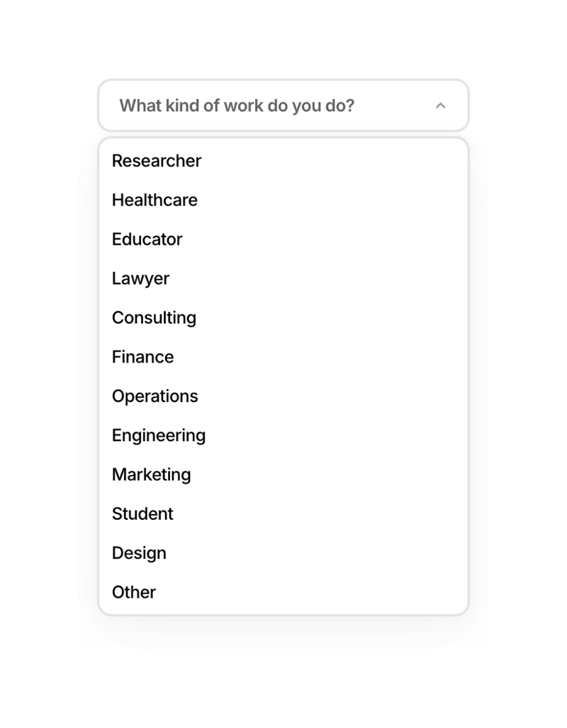Choose Healthcare from the list
Viewport: 567px width, 728px height.
[154, 200]
